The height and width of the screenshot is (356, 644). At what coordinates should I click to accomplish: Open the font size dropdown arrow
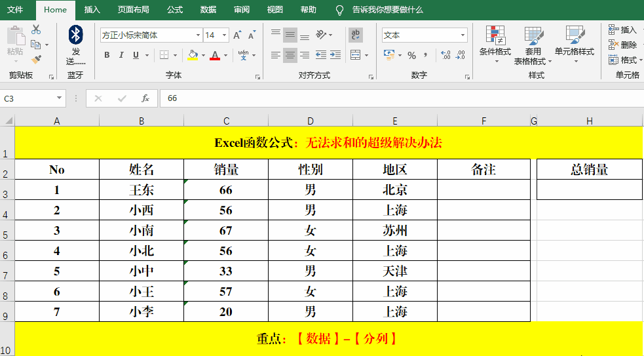225,35
